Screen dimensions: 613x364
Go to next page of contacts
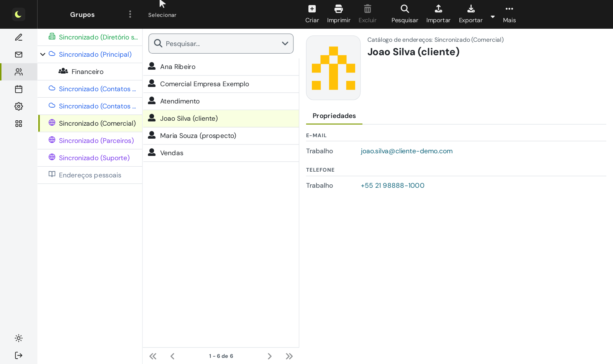[270, 356]
